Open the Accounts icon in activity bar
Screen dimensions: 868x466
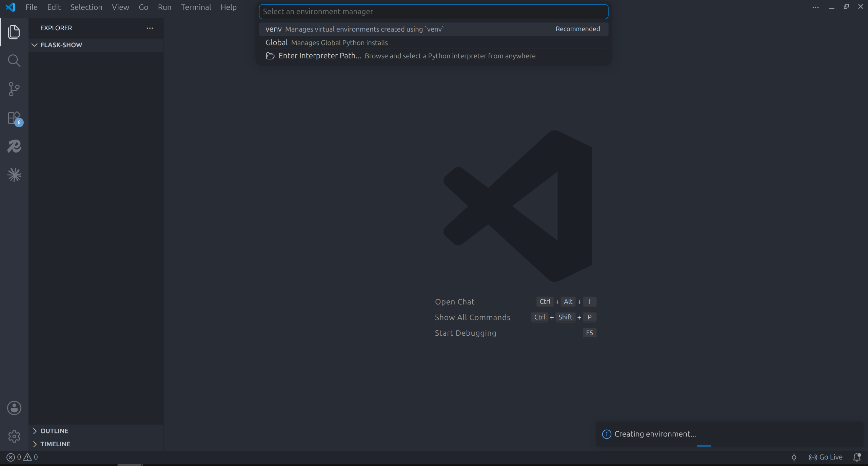click(x=14, y=408)
